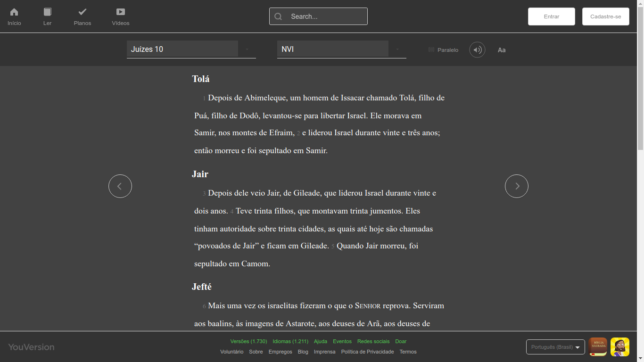
Task: Open the Versões (1.730) link
Action: pyautogui.click(x=248, y=341)
